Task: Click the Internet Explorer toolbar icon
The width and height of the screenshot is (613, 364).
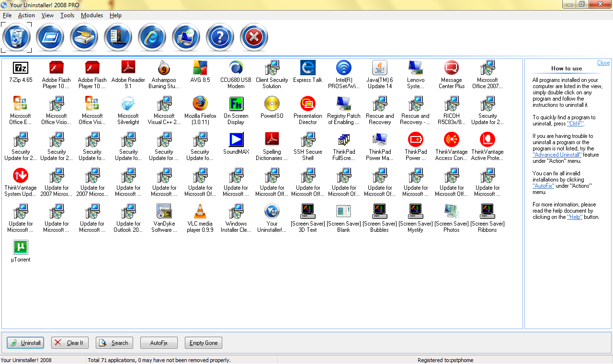Action: coord(152,37)
